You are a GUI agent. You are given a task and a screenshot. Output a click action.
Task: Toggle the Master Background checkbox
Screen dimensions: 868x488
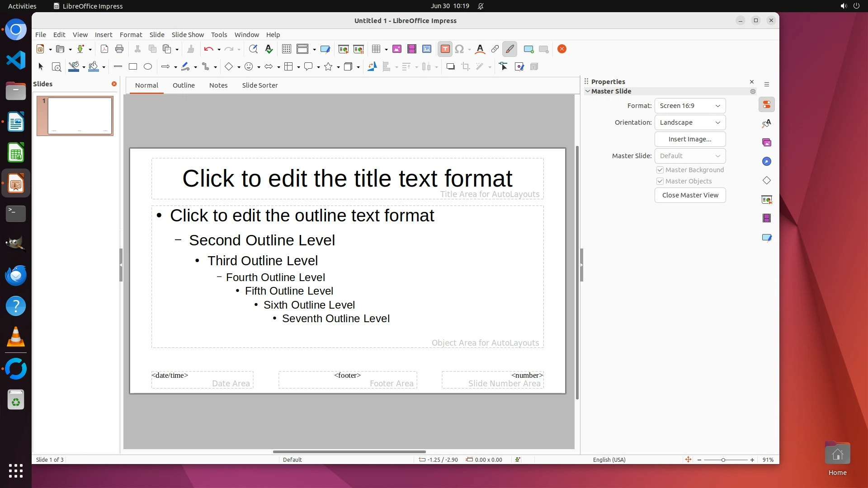[660, 170]
